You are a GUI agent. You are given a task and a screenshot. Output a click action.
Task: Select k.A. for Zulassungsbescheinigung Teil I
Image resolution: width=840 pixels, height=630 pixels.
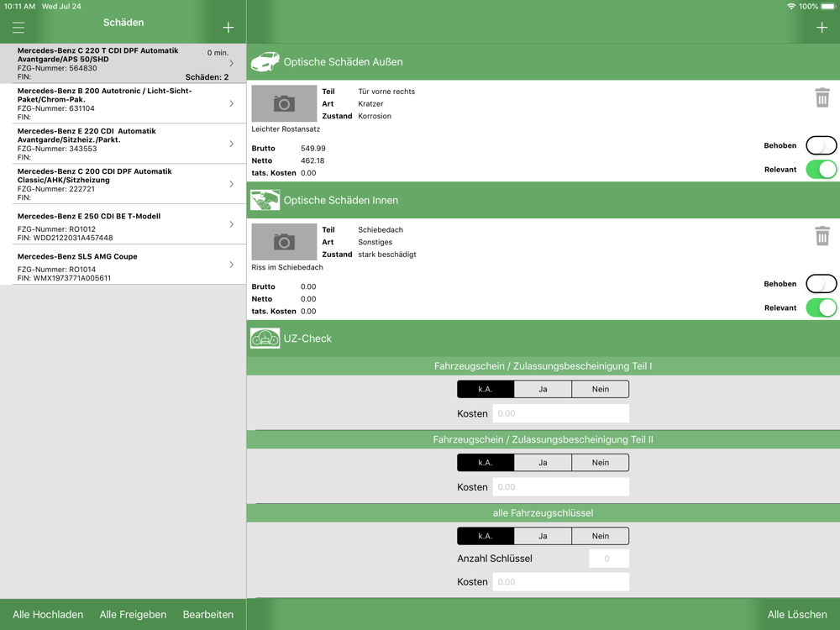pos(486,389)
